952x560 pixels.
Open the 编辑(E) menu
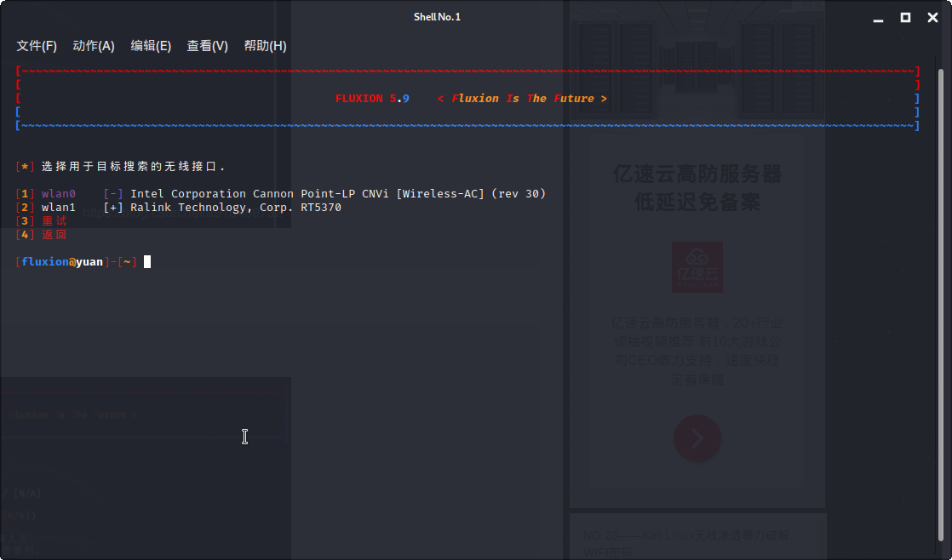pyautogui.click(x=151, y=45)
